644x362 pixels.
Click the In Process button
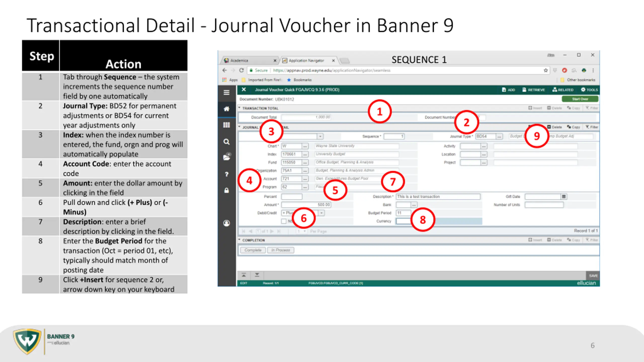(280, 250)
